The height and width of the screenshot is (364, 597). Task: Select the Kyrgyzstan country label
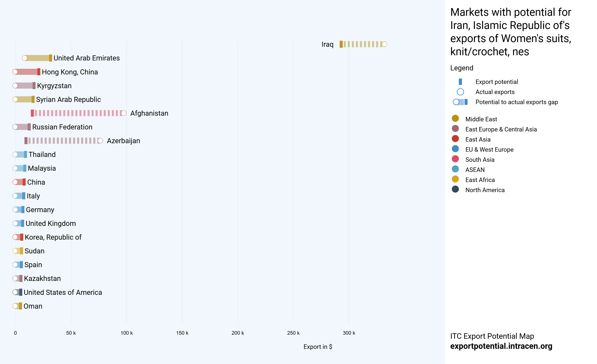[54, 86]
